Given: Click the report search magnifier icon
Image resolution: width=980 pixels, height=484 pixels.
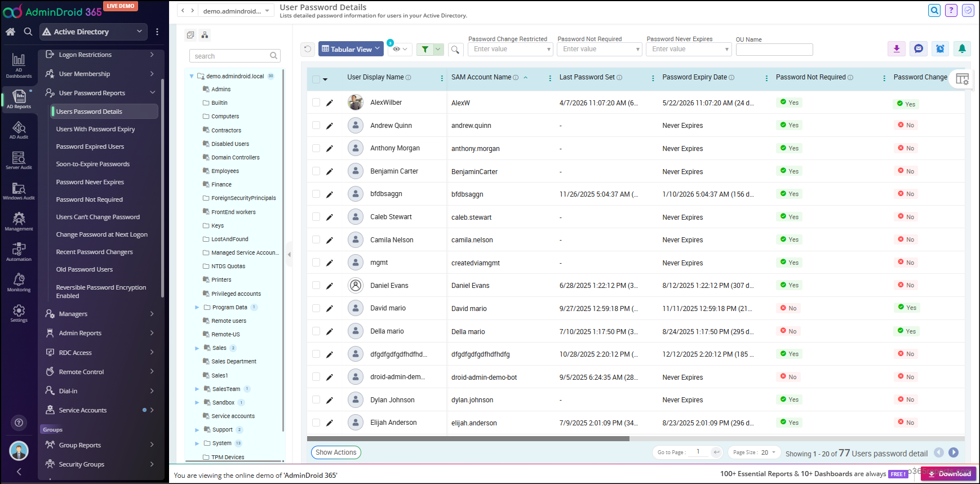Looking at the screenshot, I should click(455, 50).
